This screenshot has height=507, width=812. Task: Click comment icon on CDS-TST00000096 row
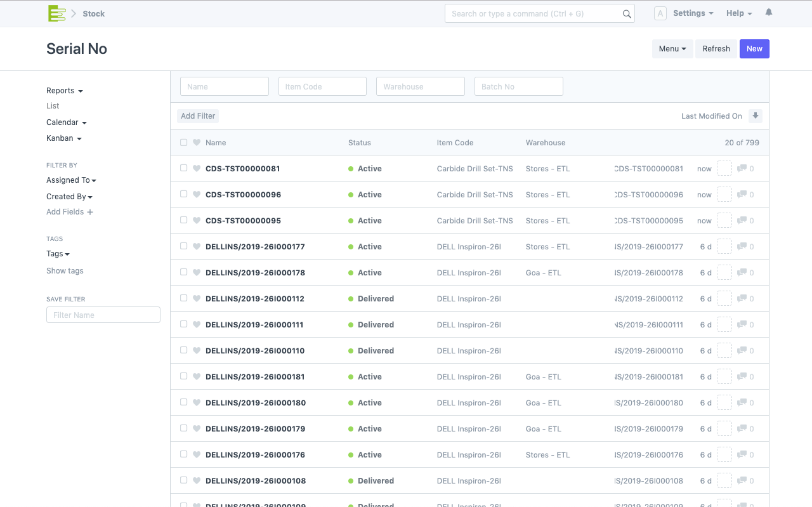point(742,195)
